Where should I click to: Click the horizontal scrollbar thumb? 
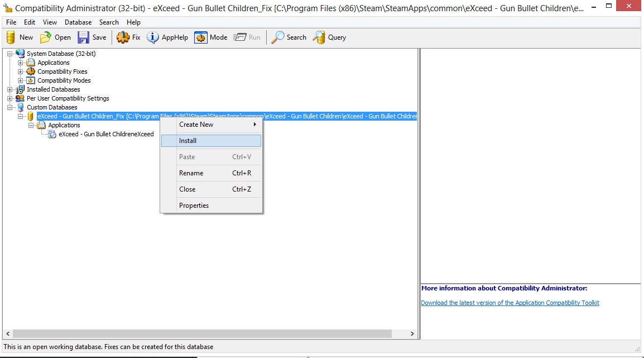click(x=202, y=334)
